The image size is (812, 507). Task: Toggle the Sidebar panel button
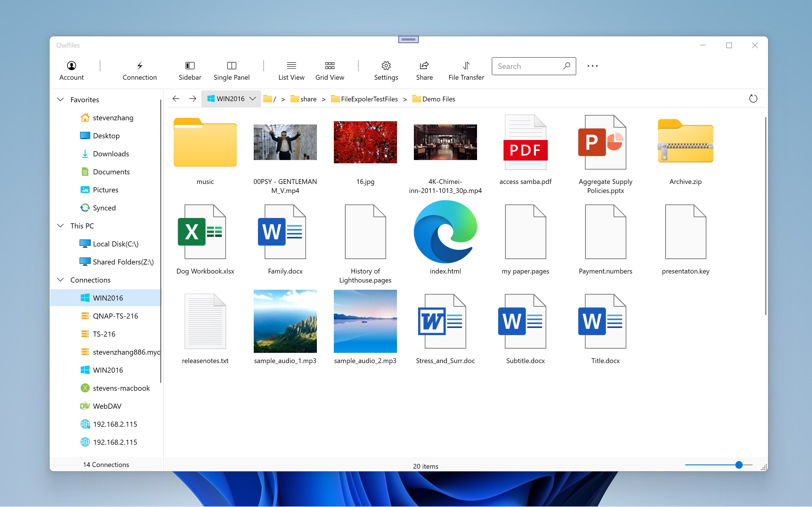pyautogui.click(x=190, y=66)
